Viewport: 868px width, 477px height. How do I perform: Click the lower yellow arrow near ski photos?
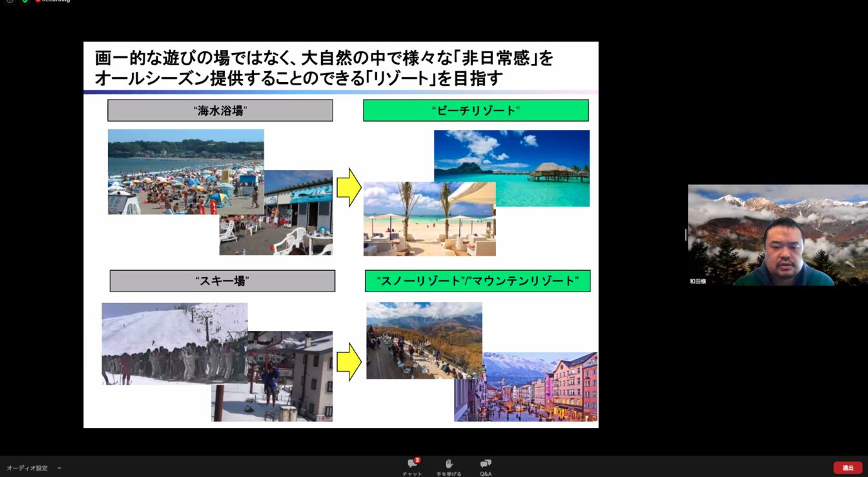click(349, 361)
